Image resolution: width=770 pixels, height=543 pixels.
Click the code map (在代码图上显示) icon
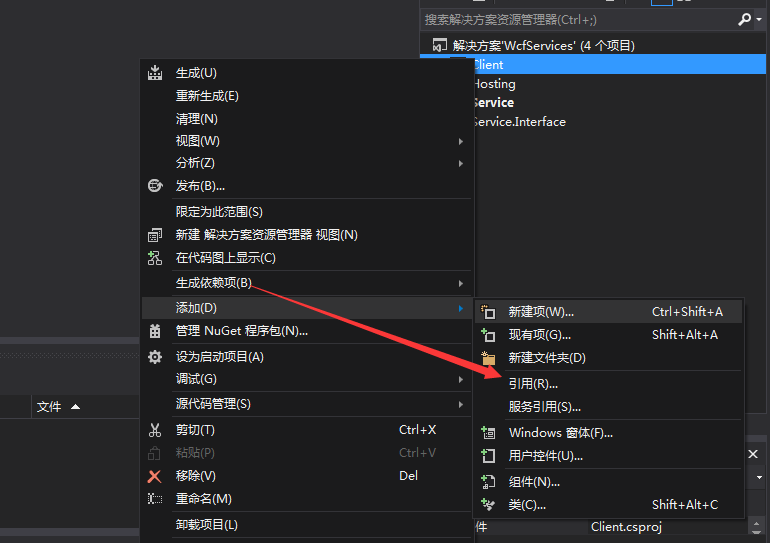coord(155,258)
